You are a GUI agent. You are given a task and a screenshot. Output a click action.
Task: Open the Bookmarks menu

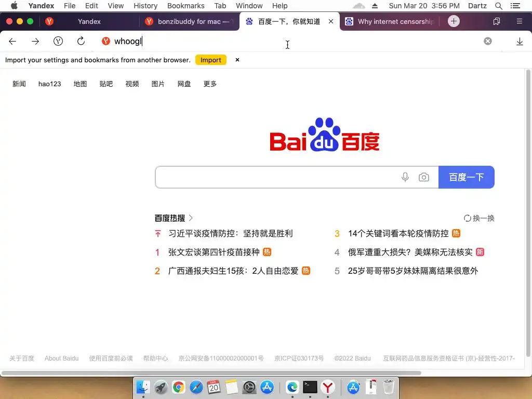click(x=186, y=6)
